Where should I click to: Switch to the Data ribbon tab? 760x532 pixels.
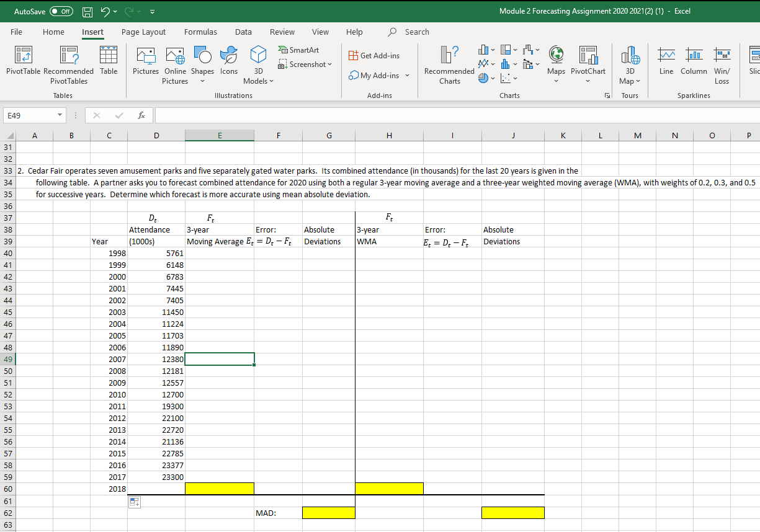243,32
